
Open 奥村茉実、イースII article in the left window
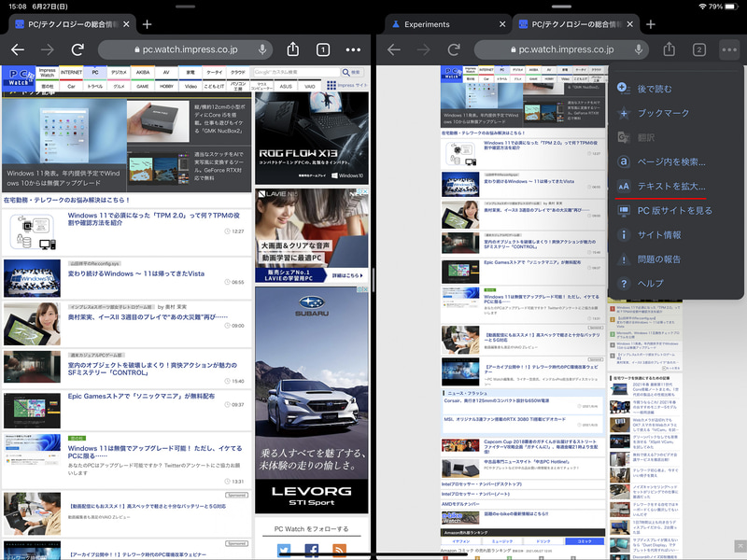coord(148,316)
